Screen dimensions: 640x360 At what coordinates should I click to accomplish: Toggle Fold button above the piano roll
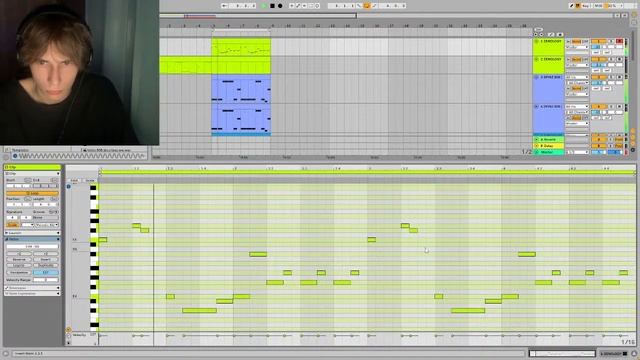(x=74, y=180)
